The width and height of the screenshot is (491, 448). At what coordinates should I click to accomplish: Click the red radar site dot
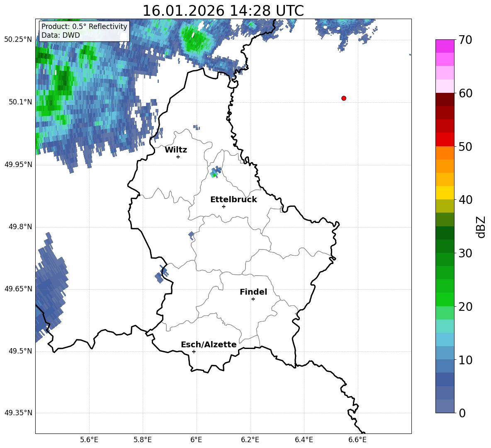point(344,98)
